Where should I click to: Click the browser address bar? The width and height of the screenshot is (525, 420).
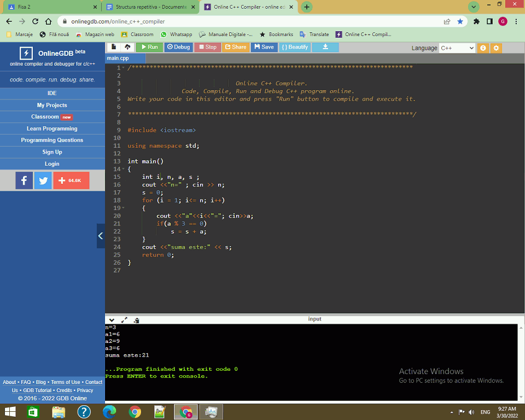click(252, 21)
